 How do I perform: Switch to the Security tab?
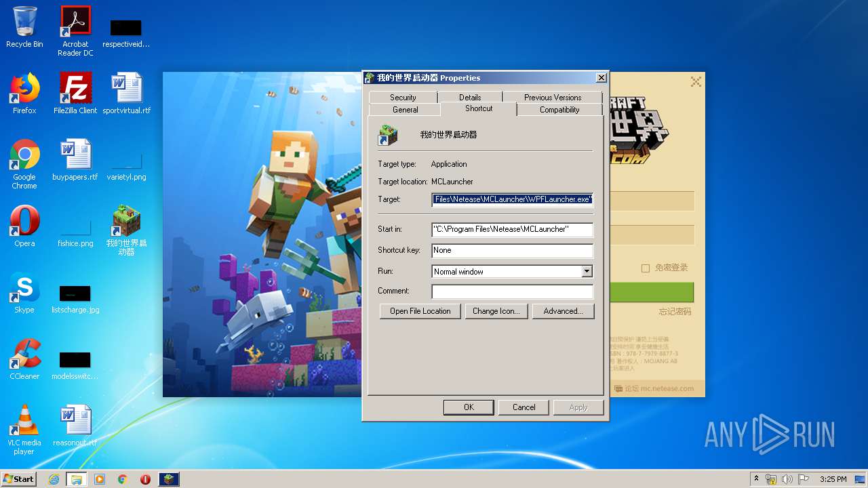coord(403,98)
